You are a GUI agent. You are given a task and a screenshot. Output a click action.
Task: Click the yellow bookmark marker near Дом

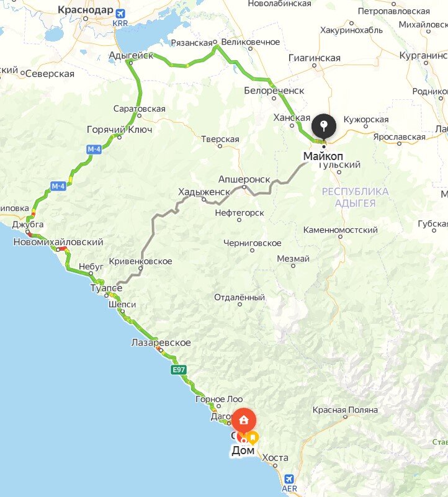click(x=253, y=437)
